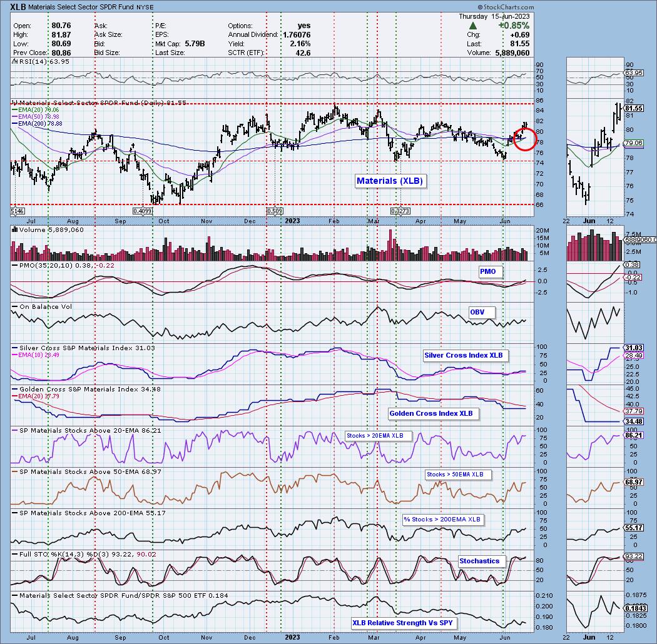Click the Chg value +0.69
The height and width of the screenshot is (644, 657).
pyautogui.click(x=519, y=35)
